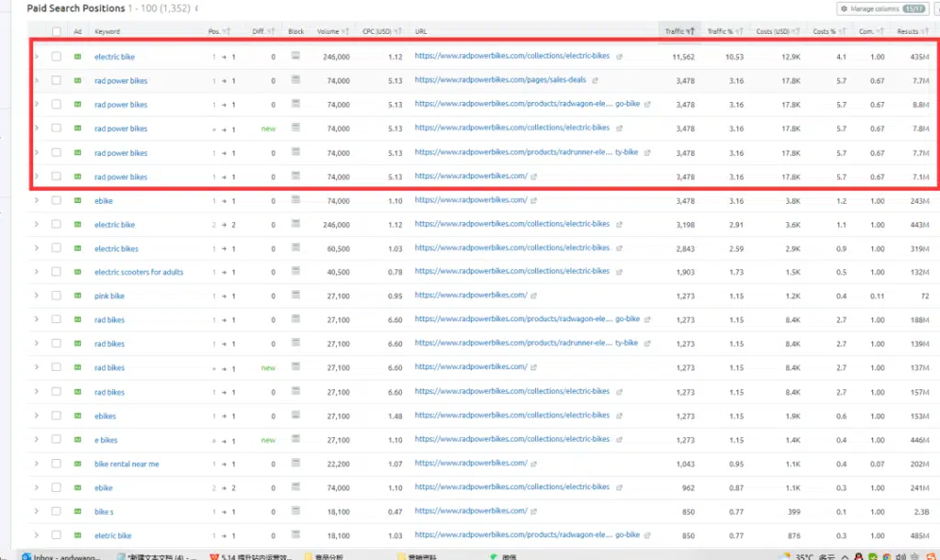This screenshot has height=560, width=940.
Task: Open the bike rental near me keyword
Action: click(127, 465)
